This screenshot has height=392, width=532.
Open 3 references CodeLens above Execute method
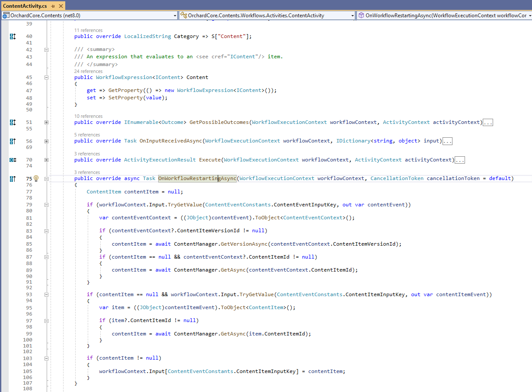(x=87, y=154)
